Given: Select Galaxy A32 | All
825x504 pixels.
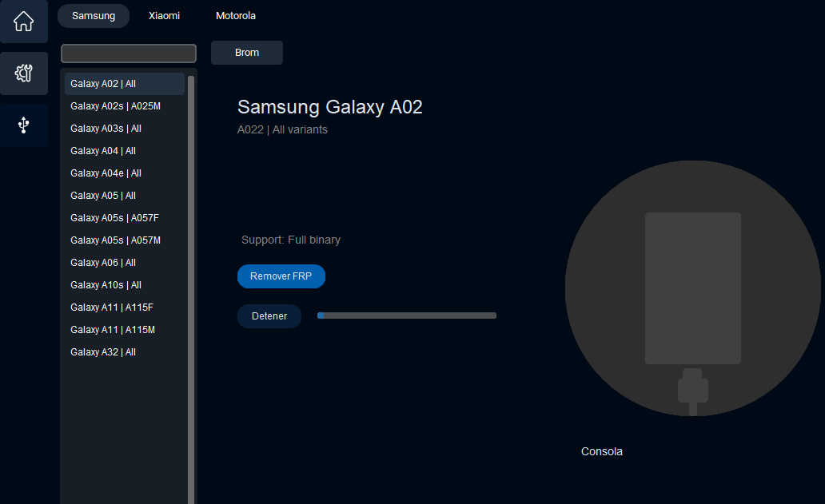Looking at the screenshot, I should point(125,352).
